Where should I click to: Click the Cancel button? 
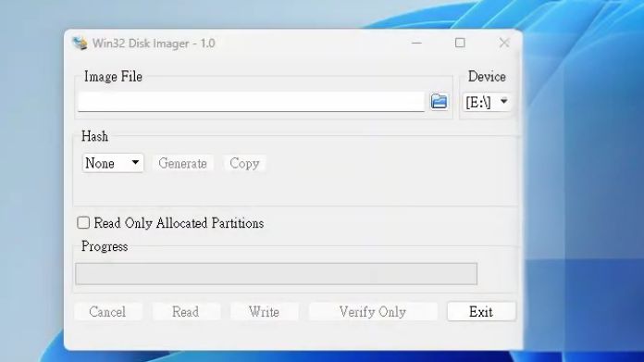click(108, 311)
